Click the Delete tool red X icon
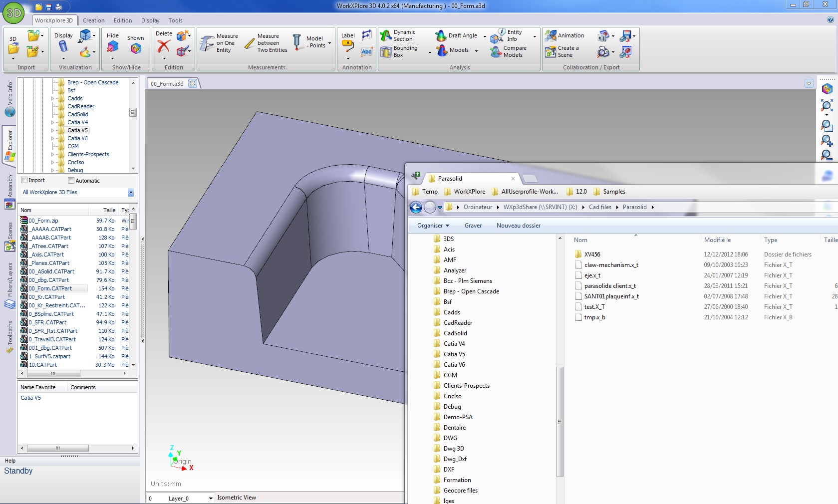Viewport: 838px width, 504px height. (163, 46)
